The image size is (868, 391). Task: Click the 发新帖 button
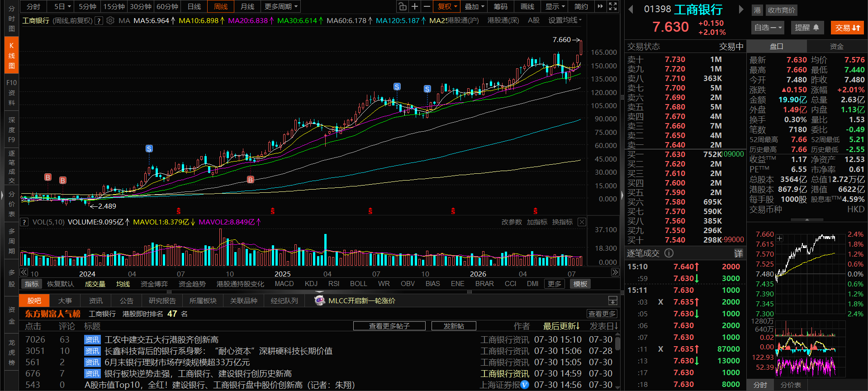(x=454, y=326)
